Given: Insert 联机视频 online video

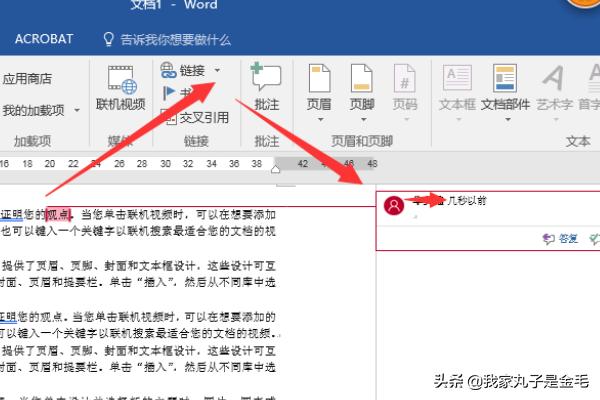Looking at the screenshot, I should [121, 88].
